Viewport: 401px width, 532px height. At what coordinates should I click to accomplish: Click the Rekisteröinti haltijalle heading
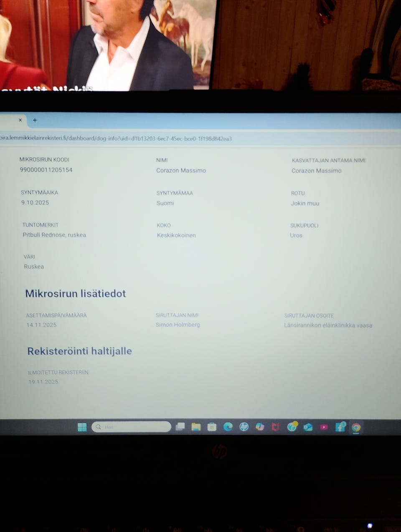(x=79, y=351)
